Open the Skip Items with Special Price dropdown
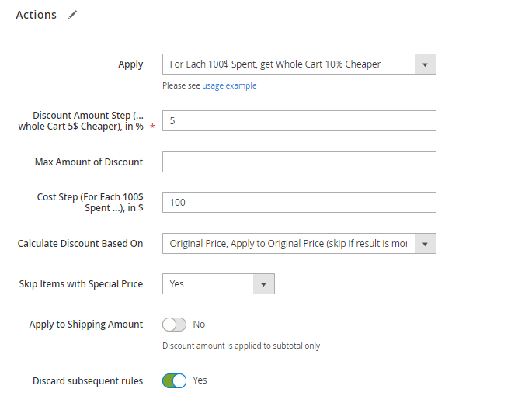This screenshot has height=403, width=532. 218,284
